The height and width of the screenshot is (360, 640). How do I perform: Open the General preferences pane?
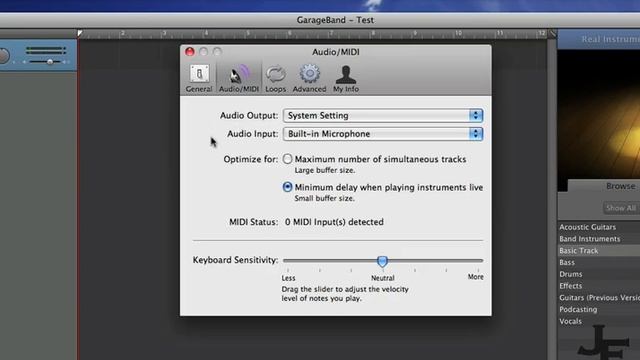point(199,78)
